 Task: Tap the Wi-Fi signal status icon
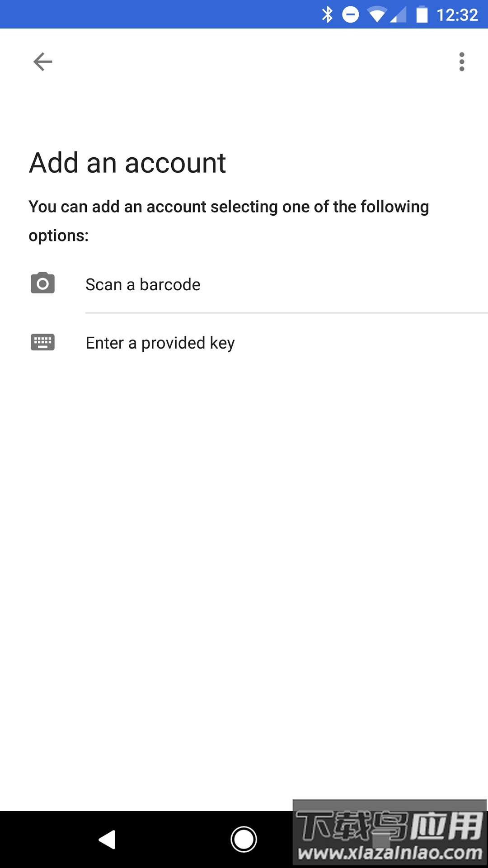(x=377, y=14)
